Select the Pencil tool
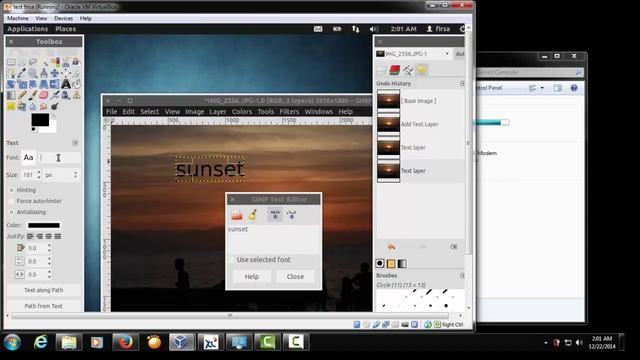640x360 pixels. click(22, 95)
